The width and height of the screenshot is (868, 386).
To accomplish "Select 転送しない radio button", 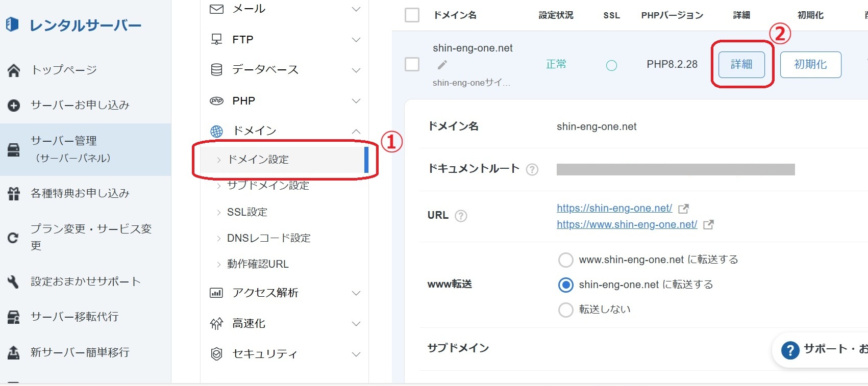I will pos(565,310).
